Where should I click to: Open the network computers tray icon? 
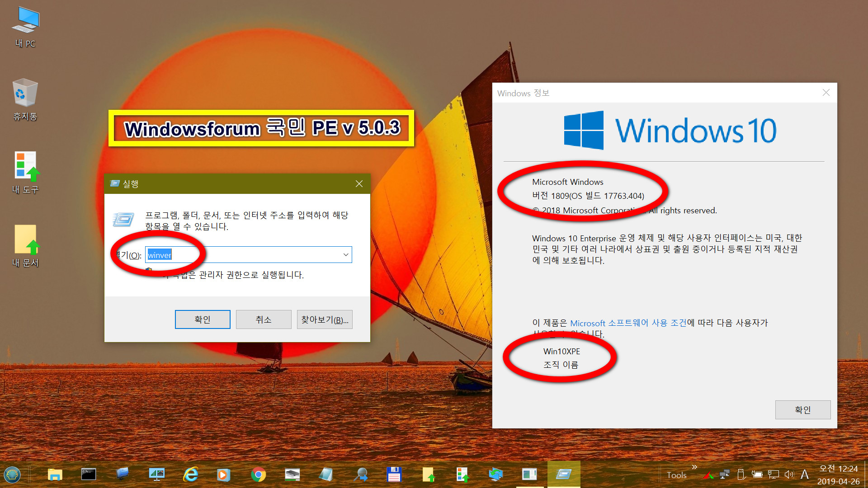(x=725, y=474)
